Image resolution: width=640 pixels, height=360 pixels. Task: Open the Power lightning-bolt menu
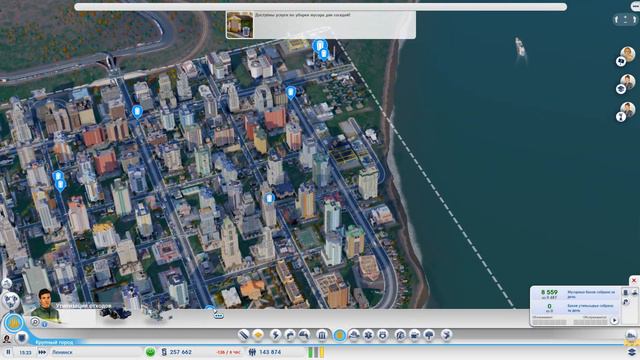(x=276, y=336)
